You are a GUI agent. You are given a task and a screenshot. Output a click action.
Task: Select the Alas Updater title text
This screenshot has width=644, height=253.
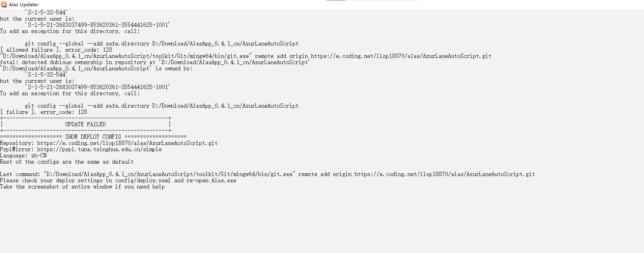pos(23,4)
